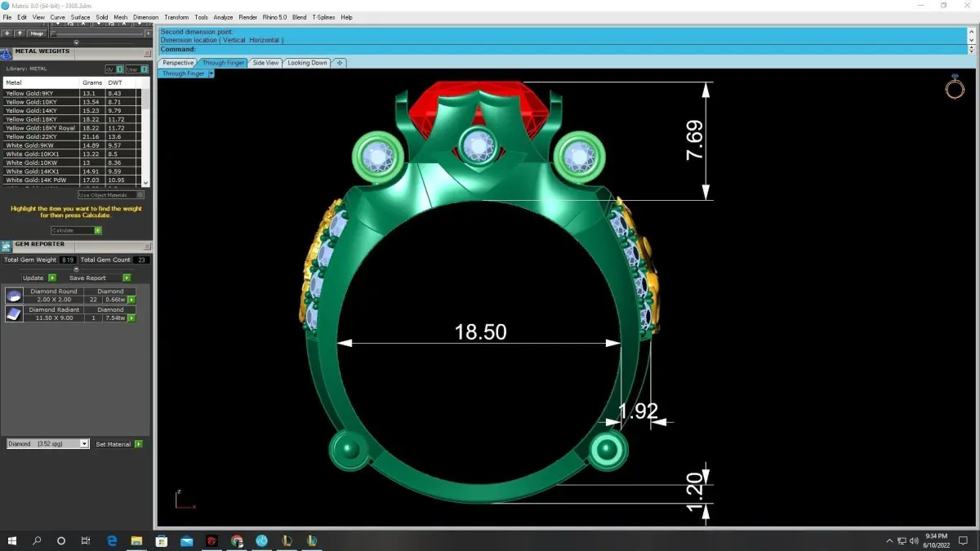Open the Mngr manager button
980x551 pixels.
click(37, 33)
